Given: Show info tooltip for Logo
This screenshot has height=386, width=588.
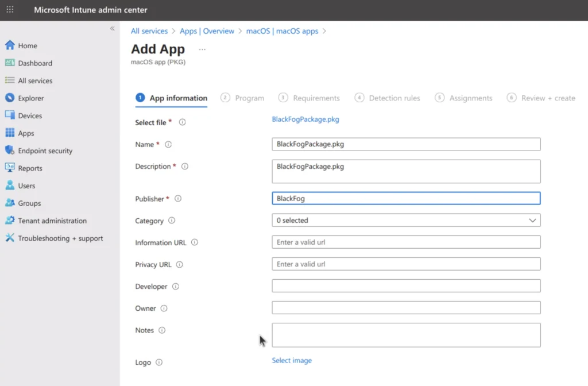Looking at the screenshot, I should tap(159, 362).
